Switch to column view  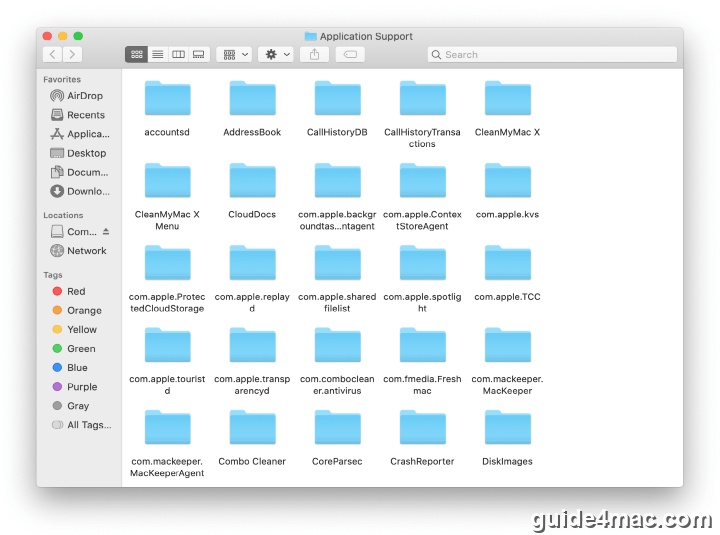coord(178,54)
